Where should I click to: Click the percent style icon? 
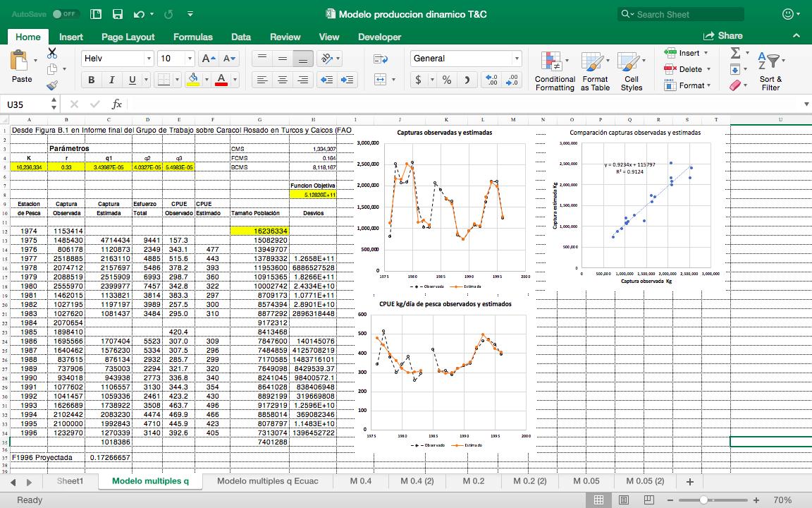click(446, 80)
